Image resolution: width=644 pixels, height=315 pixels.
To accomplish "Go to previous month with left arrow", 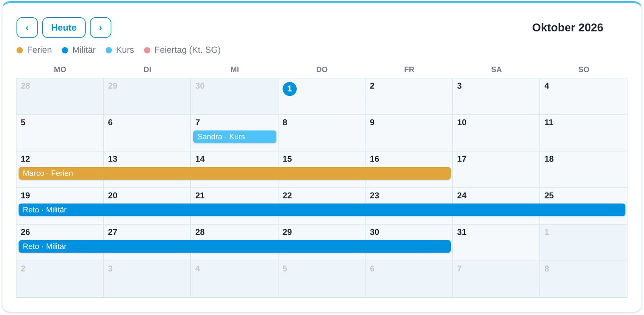I will click(x=27, y=28).
